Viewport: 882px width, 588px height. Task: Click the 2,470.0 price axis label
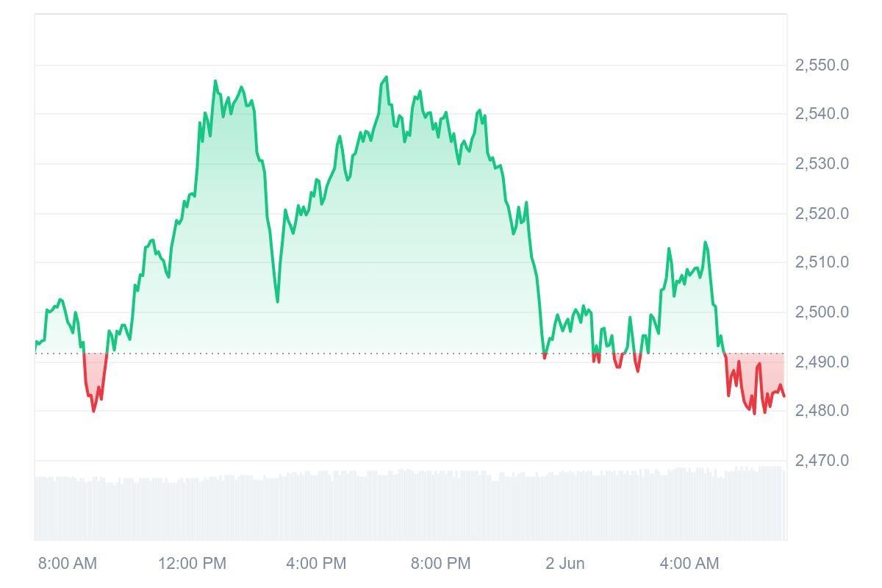[x=821, y=460]
